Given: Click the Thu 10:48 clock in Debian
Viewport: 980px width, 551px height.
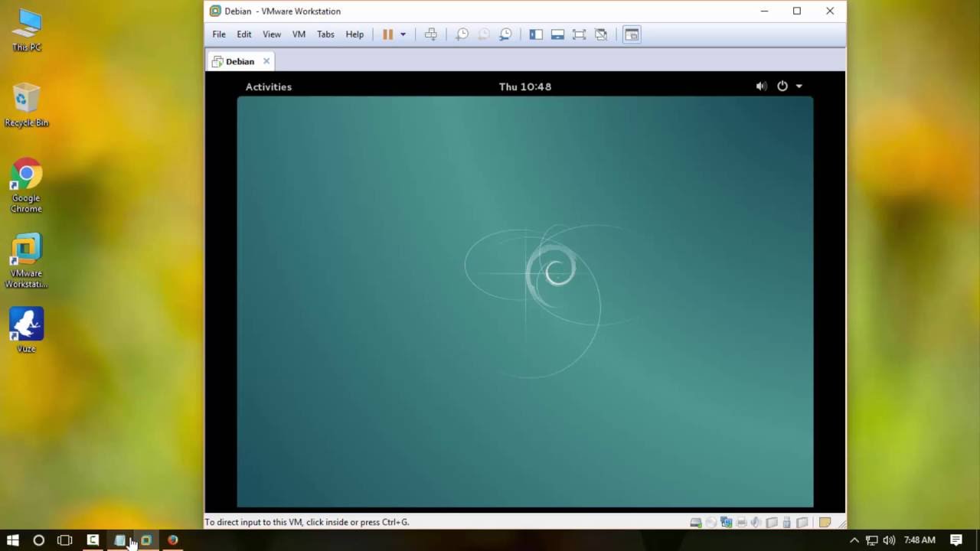Looking at the screenshot, I should pyautogui.click(x=525, y=86).
